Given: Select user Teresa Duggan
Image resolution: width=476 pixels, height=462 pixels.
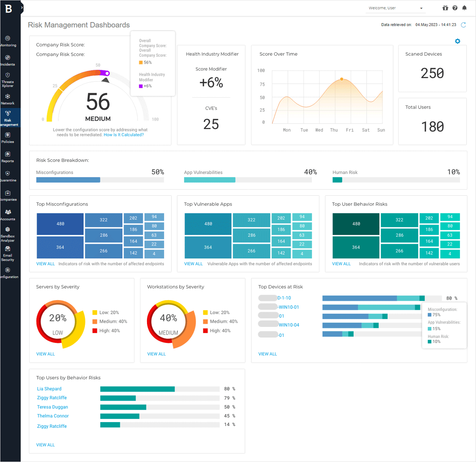Looking at the screenshot, I should pos(52,407).
